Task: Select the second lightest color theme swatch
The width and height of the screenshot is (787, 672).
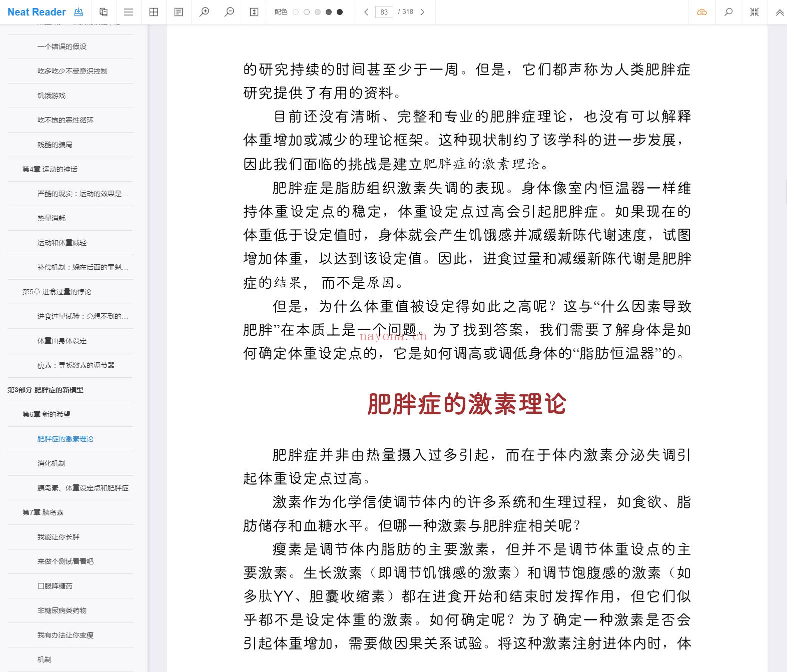Action: pos(307,12)
